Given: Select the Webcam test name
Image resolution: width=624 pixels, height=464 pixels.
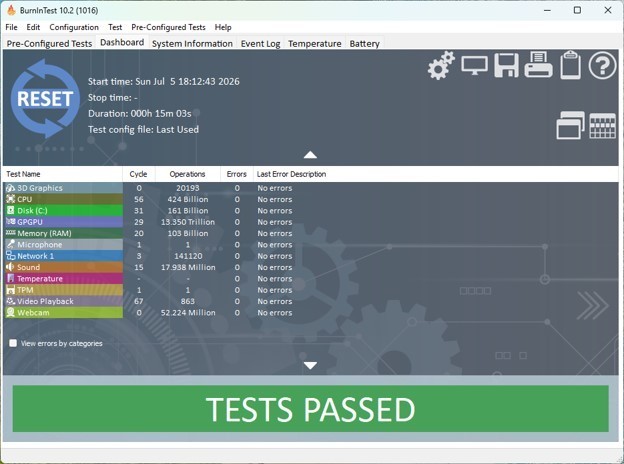Looking at the screenshot, I should pyautogui.click(x=33, y=312).
